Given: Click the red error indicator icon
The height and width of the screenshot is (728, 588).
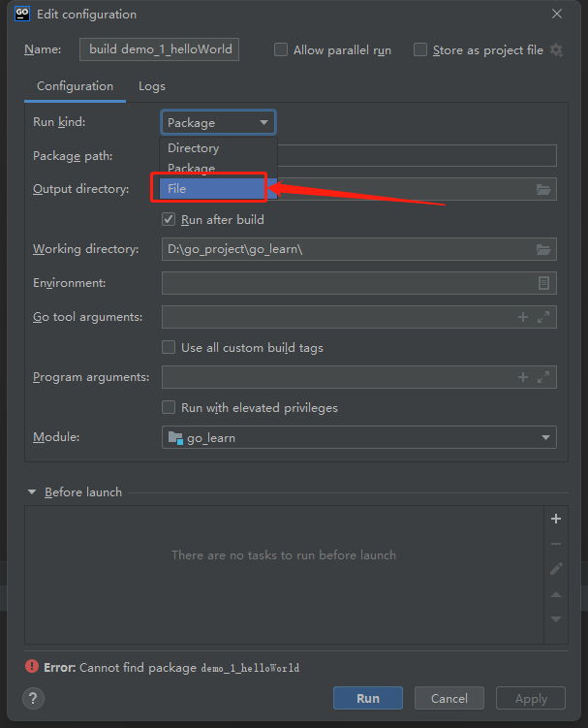Looking at the screenshot, I should coord(32,667).
